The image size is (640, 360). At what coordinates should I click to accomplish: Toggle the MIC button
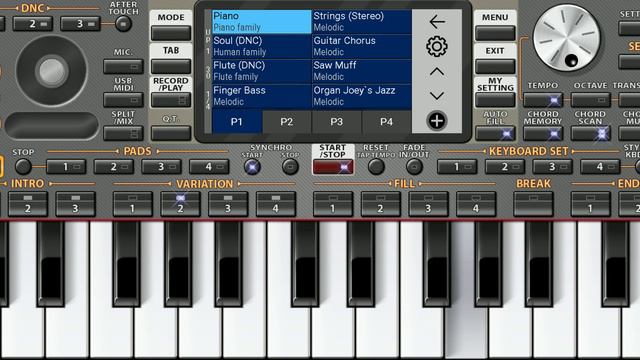[x=123, y=67]
